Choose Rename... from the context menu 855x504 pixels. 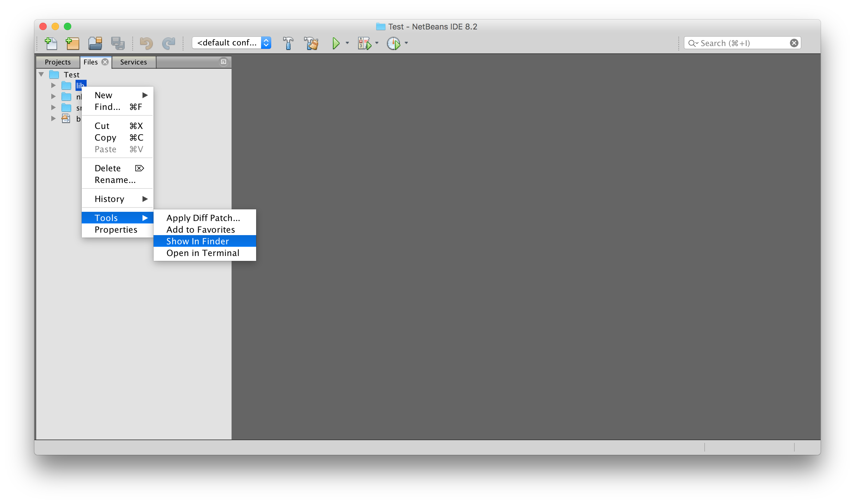point(118,180)
